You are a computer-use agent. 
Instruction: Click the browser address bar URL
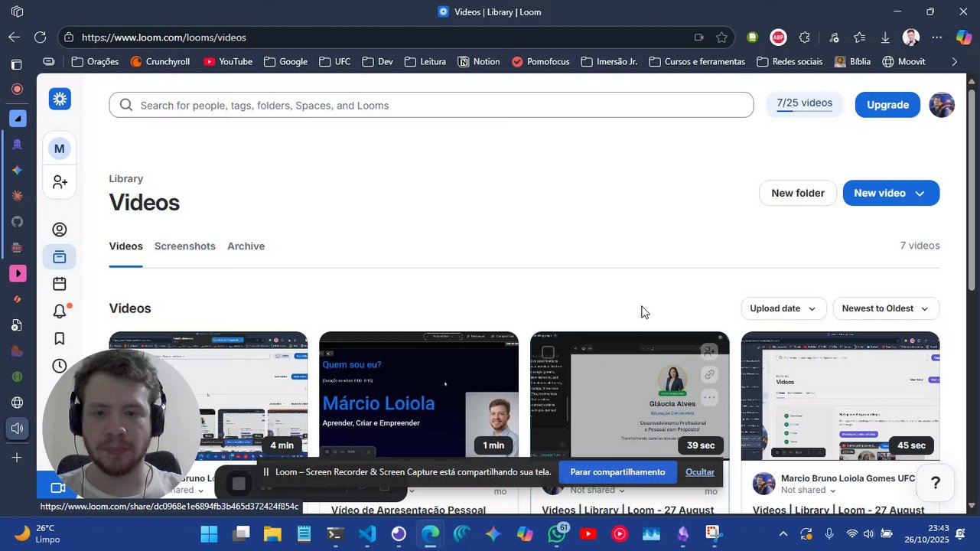pyautogui.click(x=164, y=37)
